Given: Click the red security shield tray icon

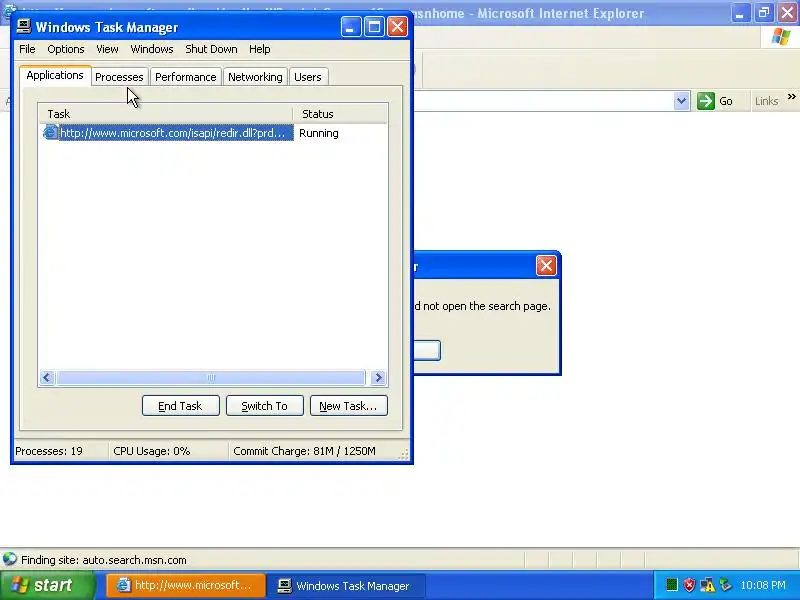Looking at the screenshot, I should [x=689, y=585].
